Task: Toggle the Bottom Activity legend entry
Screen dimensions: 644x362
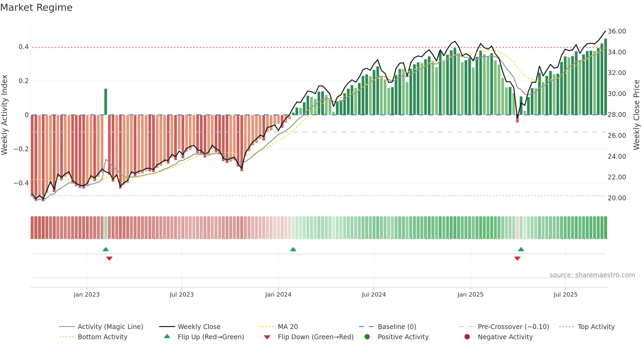Action: tap(93, 337)
